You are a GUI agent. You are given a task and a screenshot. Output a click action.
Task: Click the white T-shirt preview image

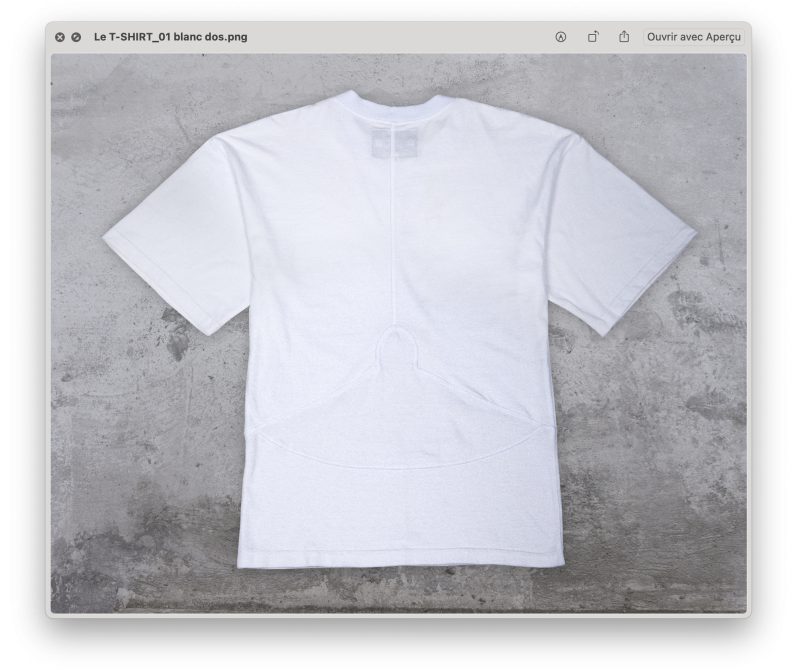click(x=398, y=333)
